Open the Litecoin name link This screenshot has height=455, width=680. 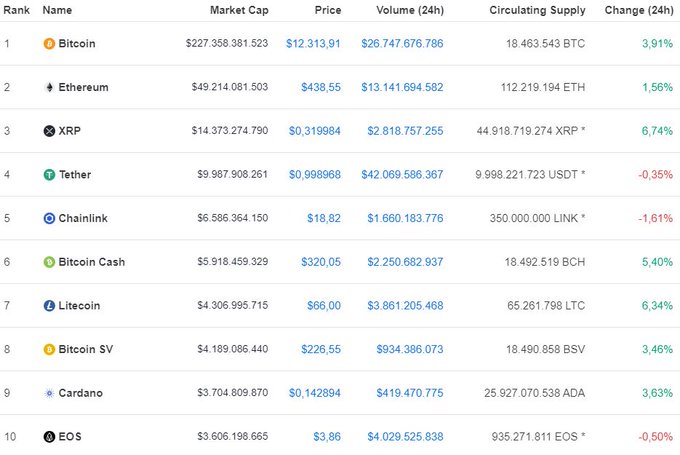(x=79, y=306)
